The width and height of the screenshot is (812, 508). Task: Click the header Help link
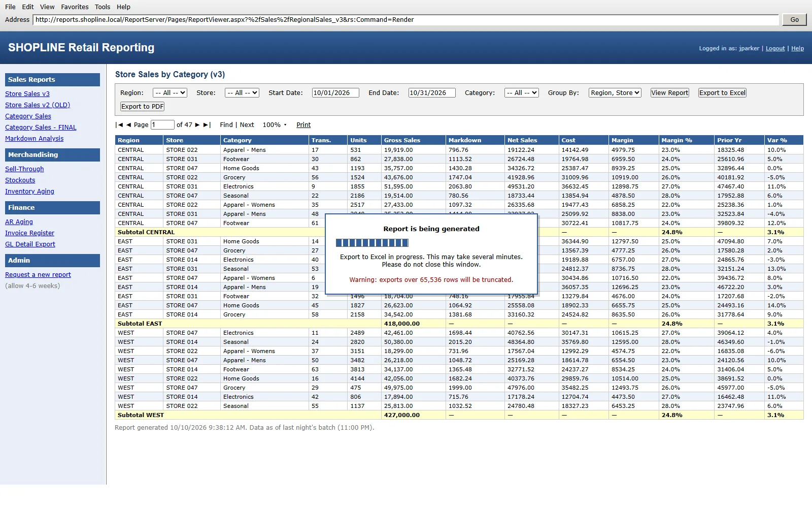[797, 49]
